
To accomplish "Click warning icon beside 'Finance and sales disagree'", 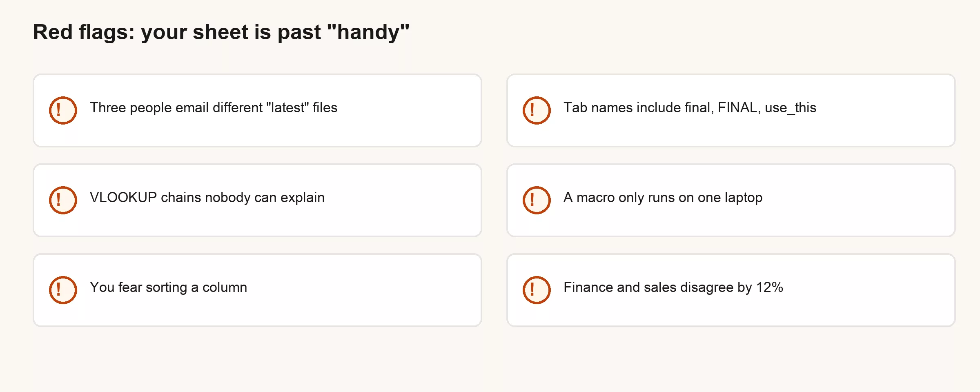I will 537,290.
